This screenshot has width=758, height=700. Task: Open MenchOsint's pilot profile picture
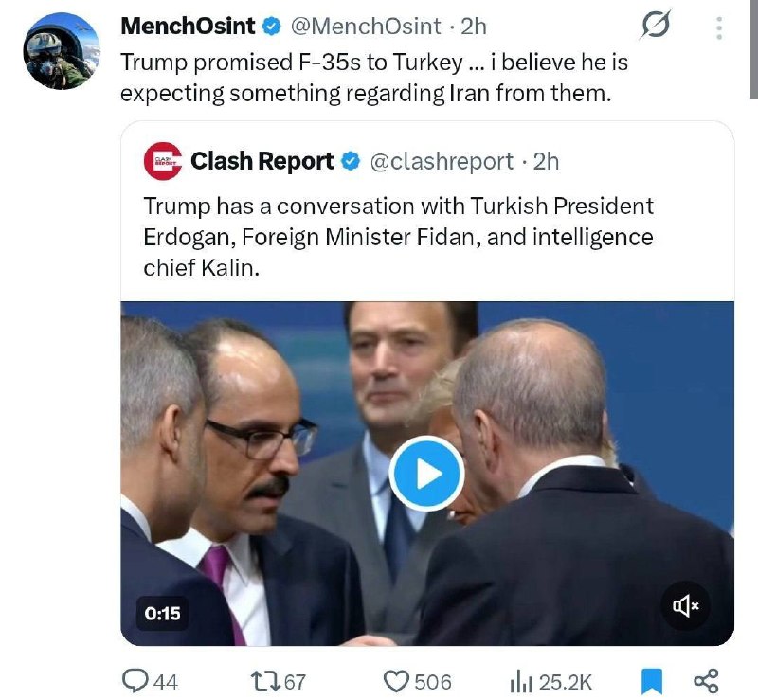click(62, 52)
